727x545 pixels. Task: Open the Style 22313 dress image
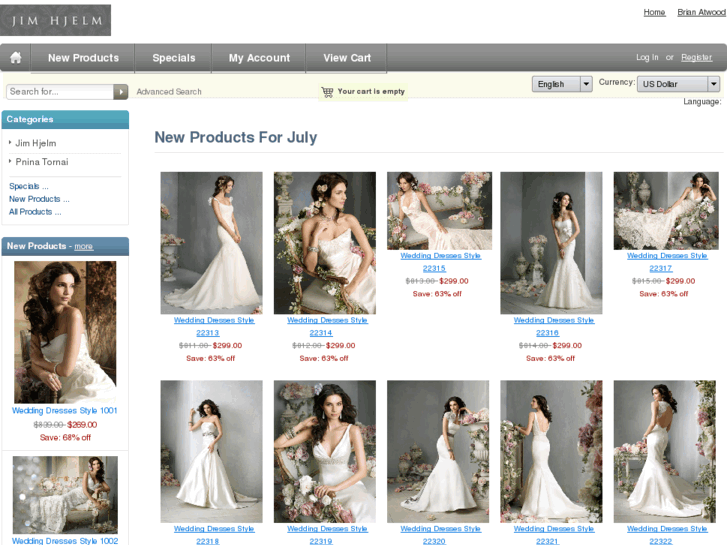[211, 243]
